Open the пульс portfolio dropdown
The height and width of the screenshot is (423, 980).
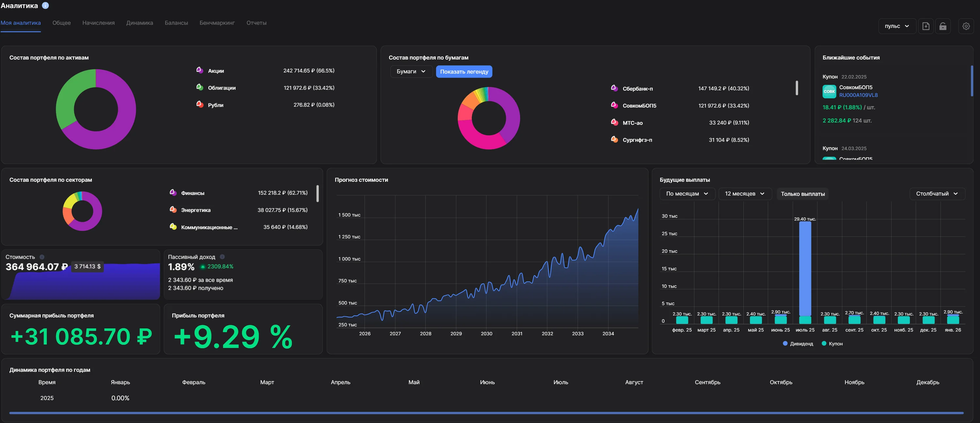[897, 26]
